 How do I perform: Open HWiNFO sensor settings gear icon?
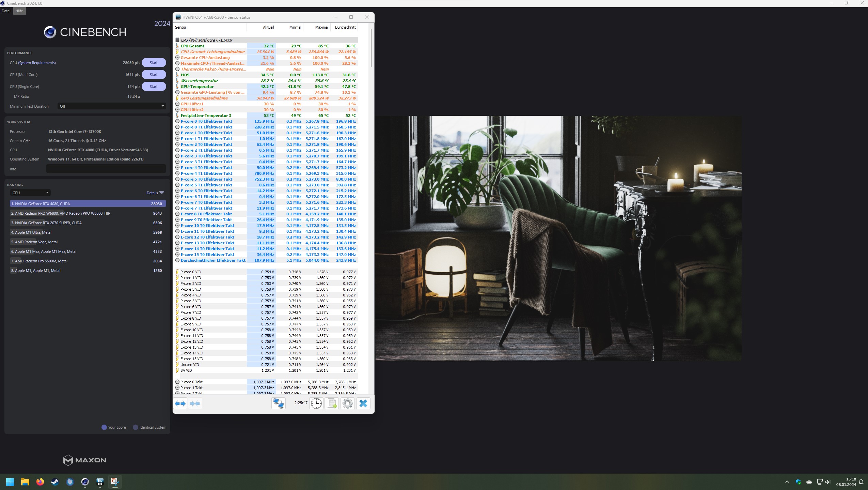pyautogui.click(x=347, y=403)
